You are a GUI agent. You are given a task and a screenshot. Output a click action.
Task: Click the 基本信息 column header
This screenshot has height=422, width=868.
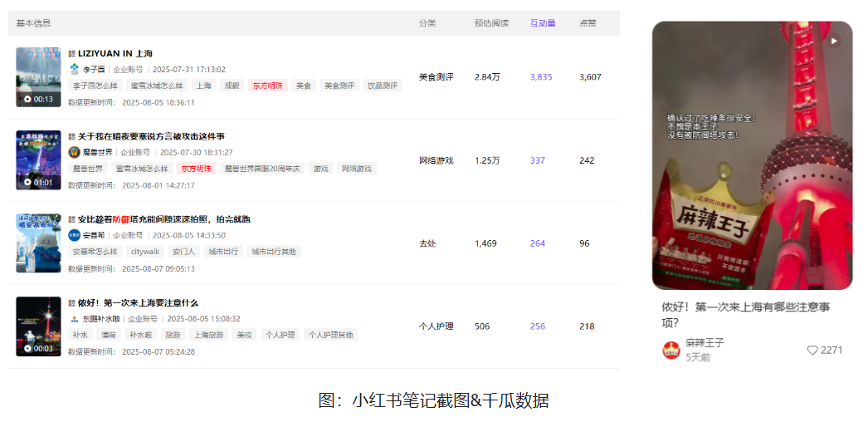point(33,23)
